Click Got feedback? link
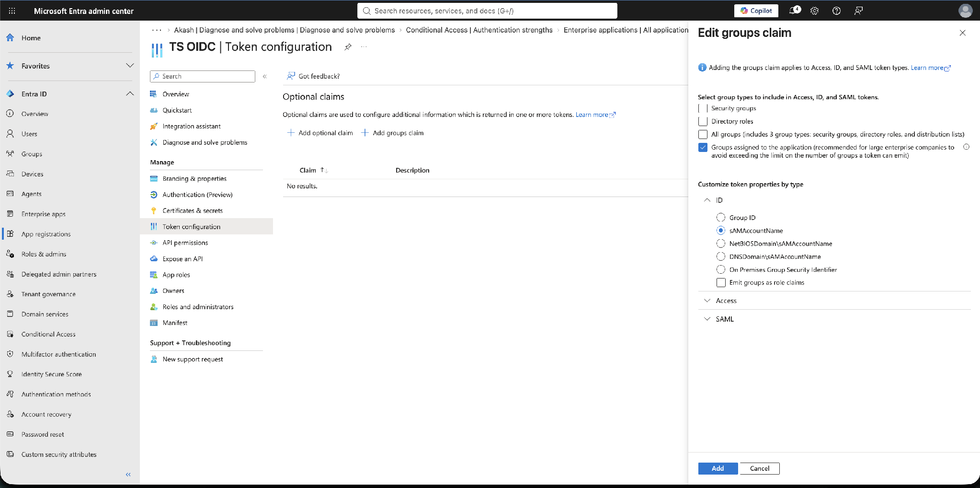Screen dimensions: 980x488 pos(313,76)
